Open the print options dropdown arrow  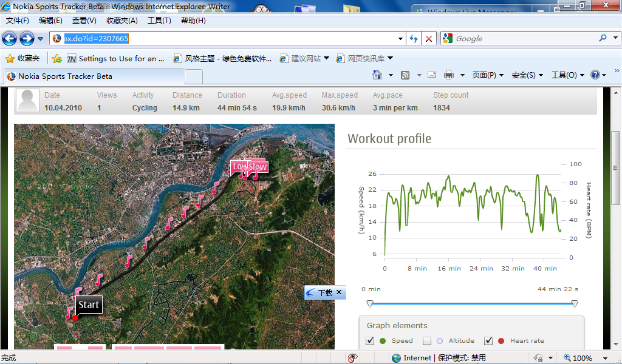[x=462, y=75]
